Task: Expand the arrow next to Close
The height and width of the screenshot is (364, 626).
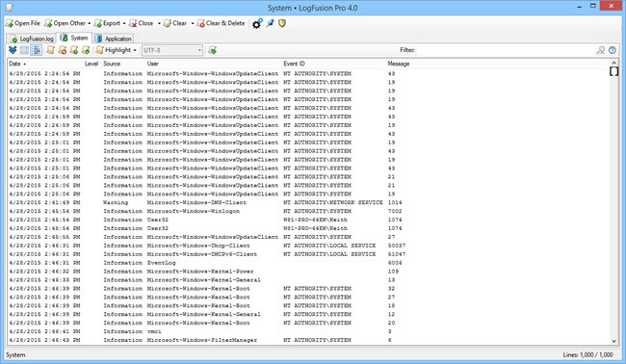Action: 159,23
